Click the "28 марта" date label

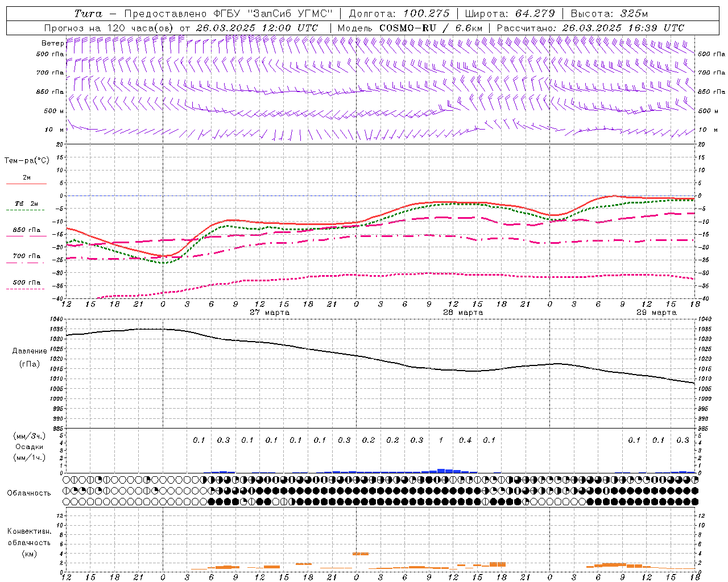click(x=463, y=313)
